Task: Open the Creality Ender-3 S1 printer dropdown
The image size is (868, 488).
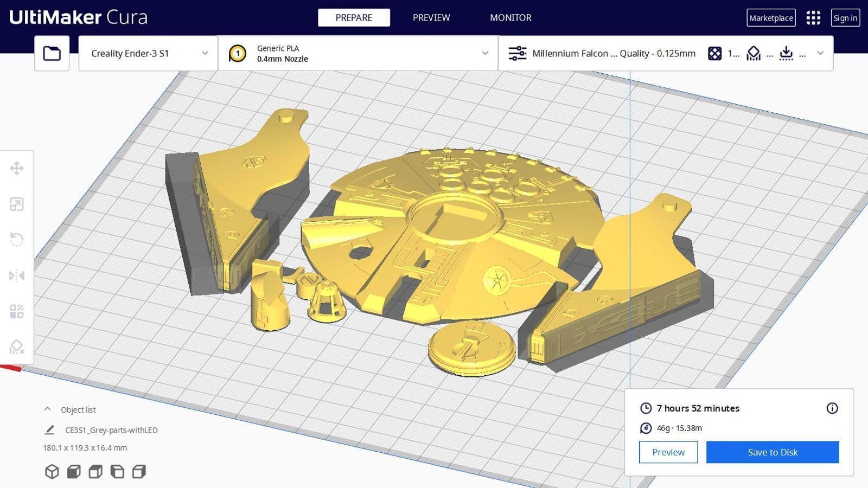Action: (148, 53)
